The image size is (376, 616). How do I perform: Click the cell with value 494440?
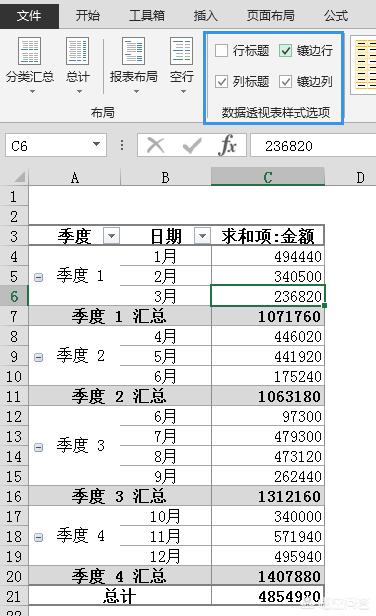tap(268, 257)
